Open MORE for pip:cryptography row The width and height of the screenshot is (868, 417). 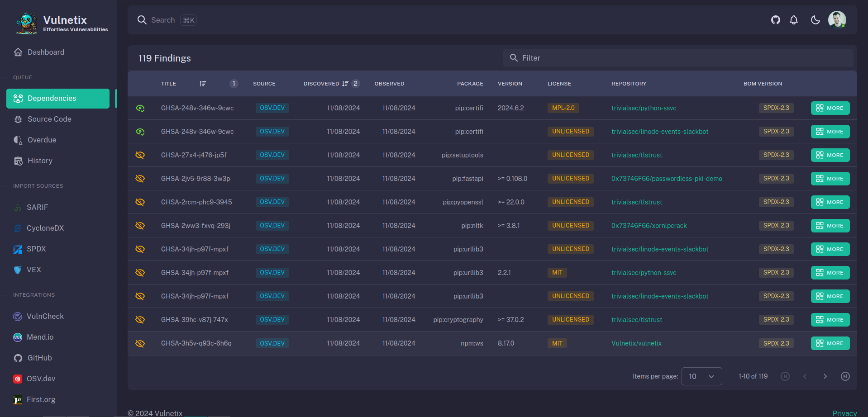(830, 320)
